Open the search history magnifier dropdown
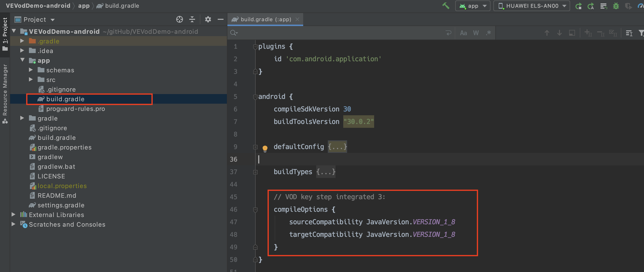 tap(234, 33)
